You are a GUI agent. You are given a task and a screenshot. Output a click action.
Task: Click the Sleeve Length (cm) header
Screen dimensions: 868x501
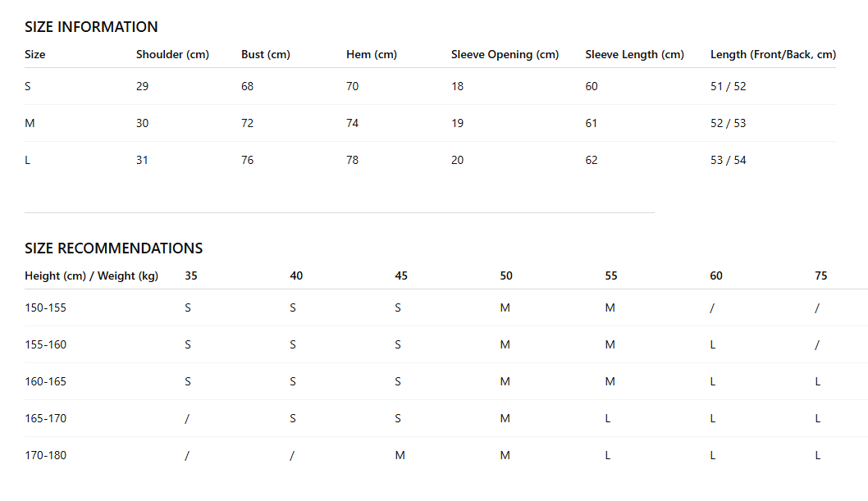634,55
